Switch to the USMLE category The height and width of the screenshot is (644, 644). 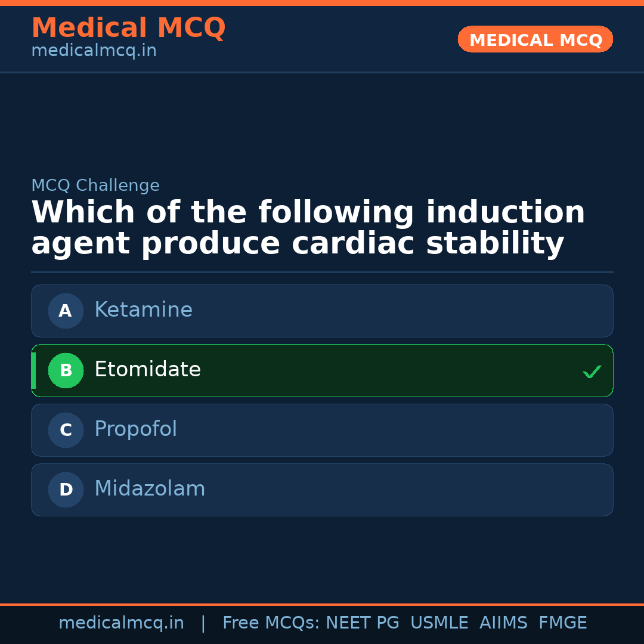pos(439,623)
